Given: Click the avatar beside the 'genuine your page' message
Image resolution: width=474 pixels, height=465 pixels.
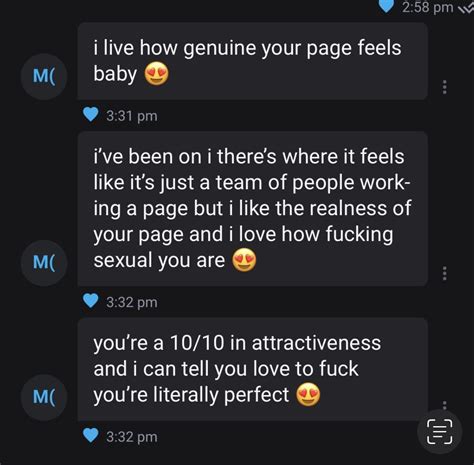Looking at the screenshot, I should coord(44,76).
